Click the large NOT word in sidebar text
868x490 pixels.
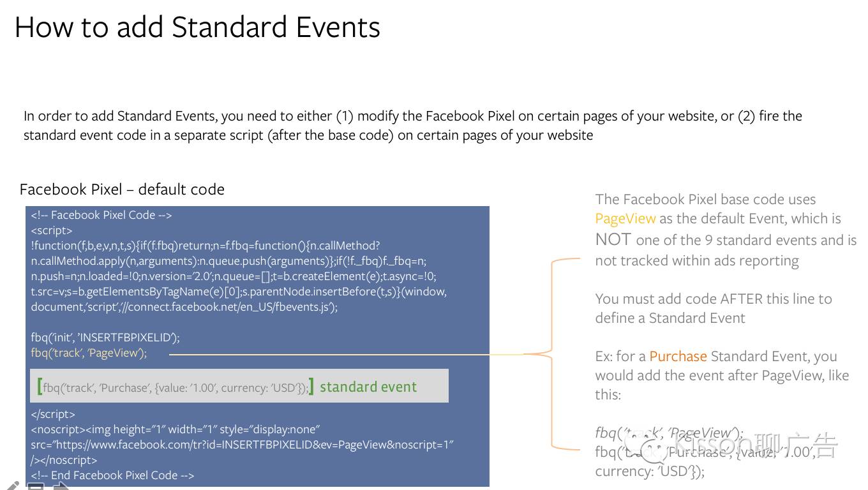click(x=613, y=240)
